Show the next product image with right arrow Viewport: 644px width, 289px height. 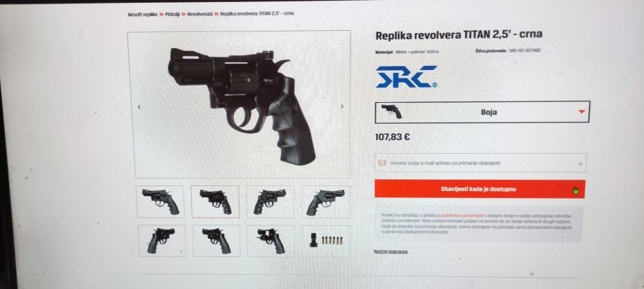342,106
